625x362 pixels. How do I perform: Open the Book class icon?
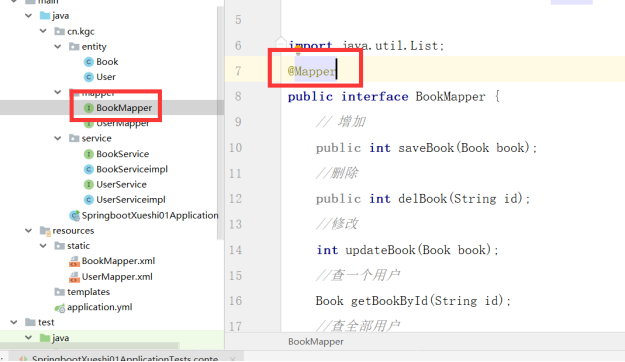pyautogui.click(x=88, y=62)
